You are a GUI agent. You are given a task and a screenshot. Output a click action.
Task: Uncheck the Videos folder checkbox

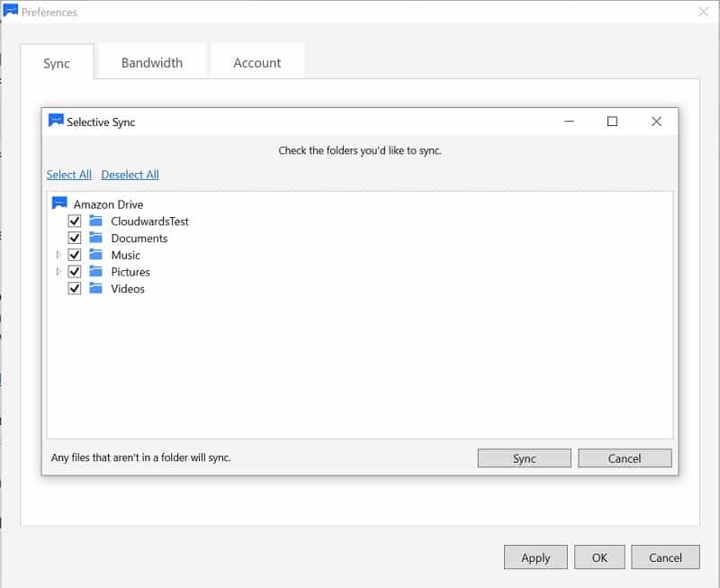click(x=75, y=288)
